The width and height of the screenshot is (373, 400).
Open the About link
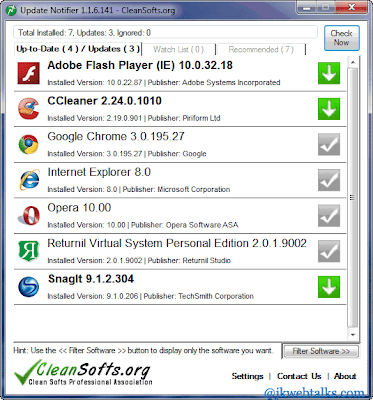pyautogui.click(x=345, y=376)
